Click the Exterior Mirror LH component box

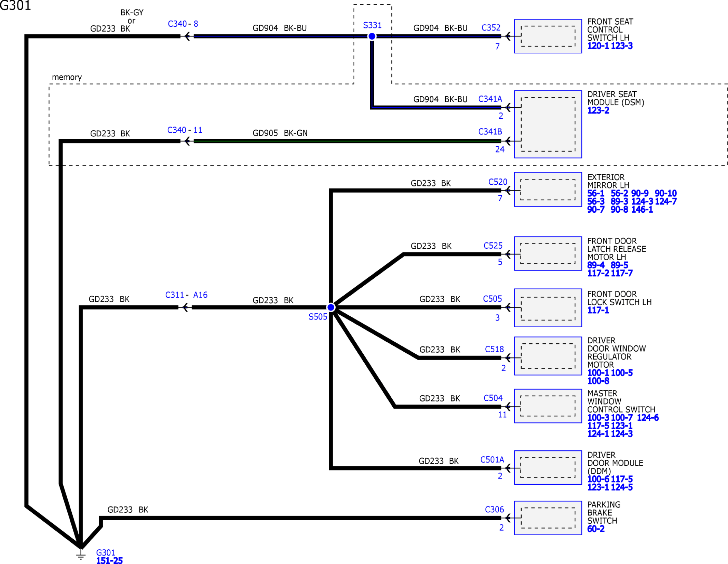click(548, 189)
